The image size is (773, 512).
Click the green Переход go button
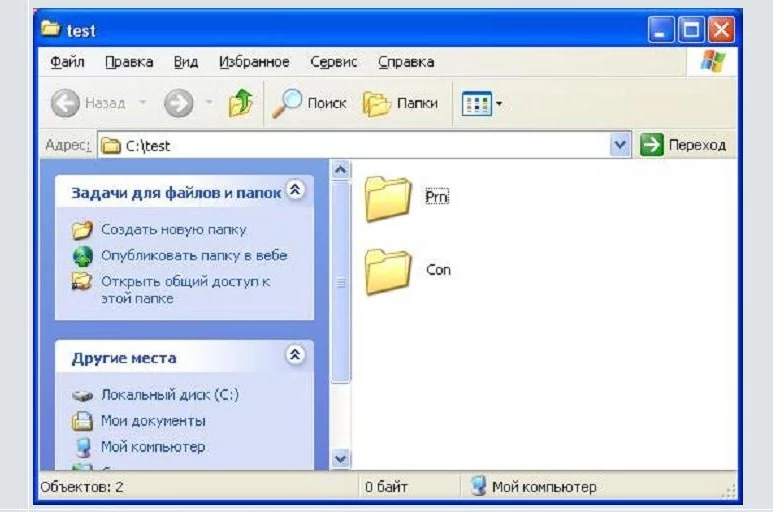683,145
